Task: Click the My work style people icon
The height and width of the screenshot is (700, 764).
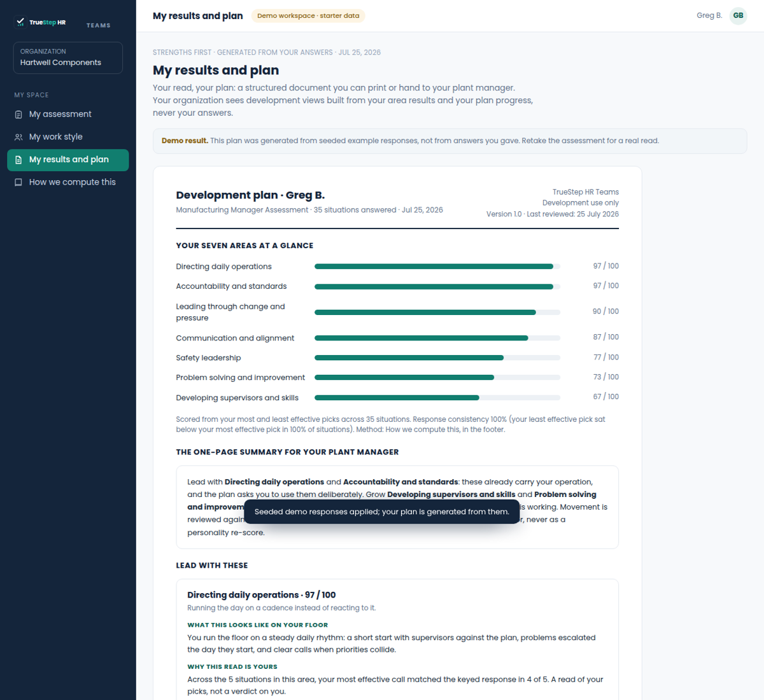Action: pyautogui.click(x=18, y=137)
